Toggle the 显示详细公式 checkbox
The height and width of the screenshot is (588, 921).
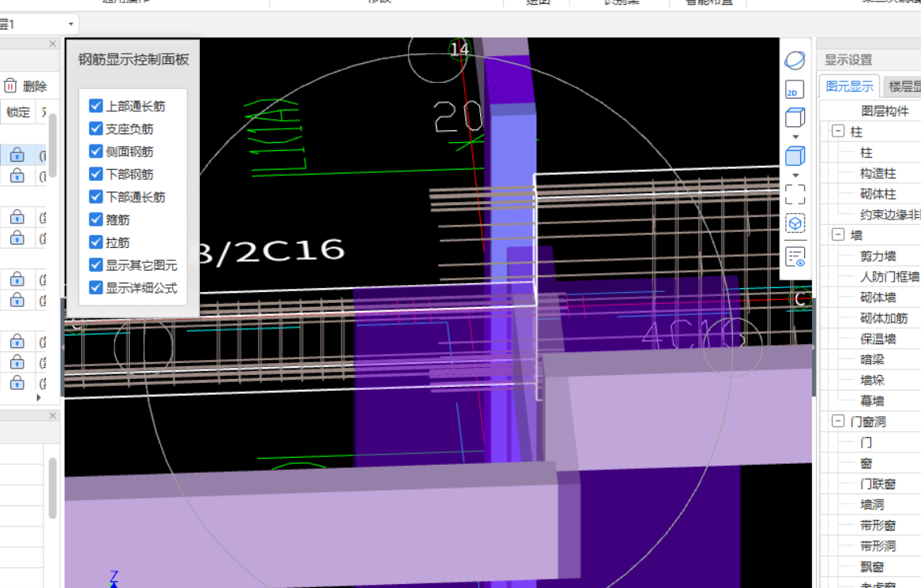coord(96,288)
